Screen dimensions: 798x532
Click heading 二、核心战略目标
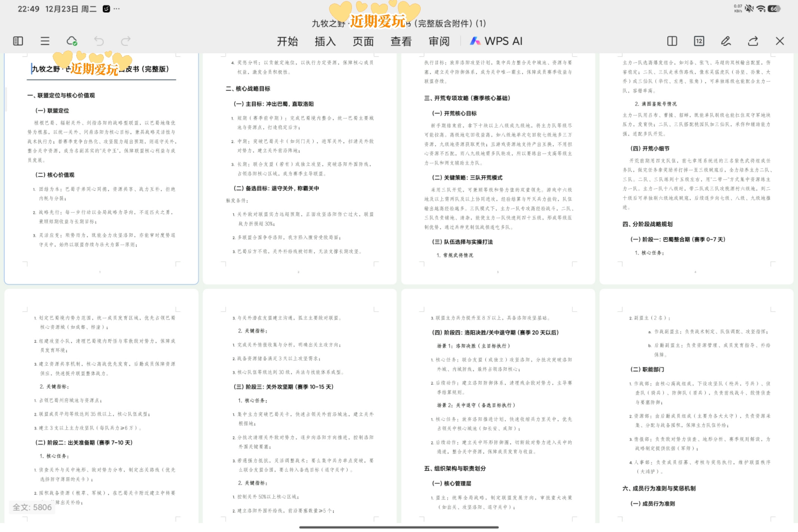[x=248, y=88]
